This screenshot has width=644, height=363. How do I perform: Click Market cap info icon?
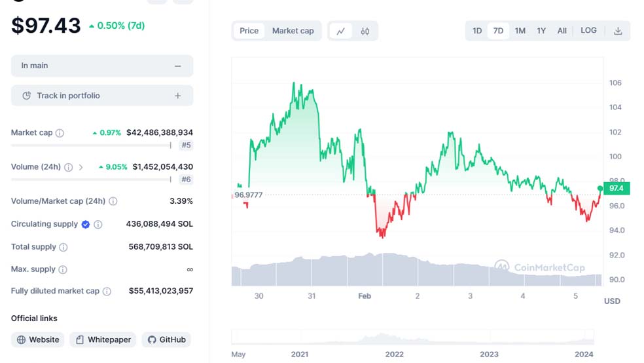pyautogui.click(x=60, y=133)
